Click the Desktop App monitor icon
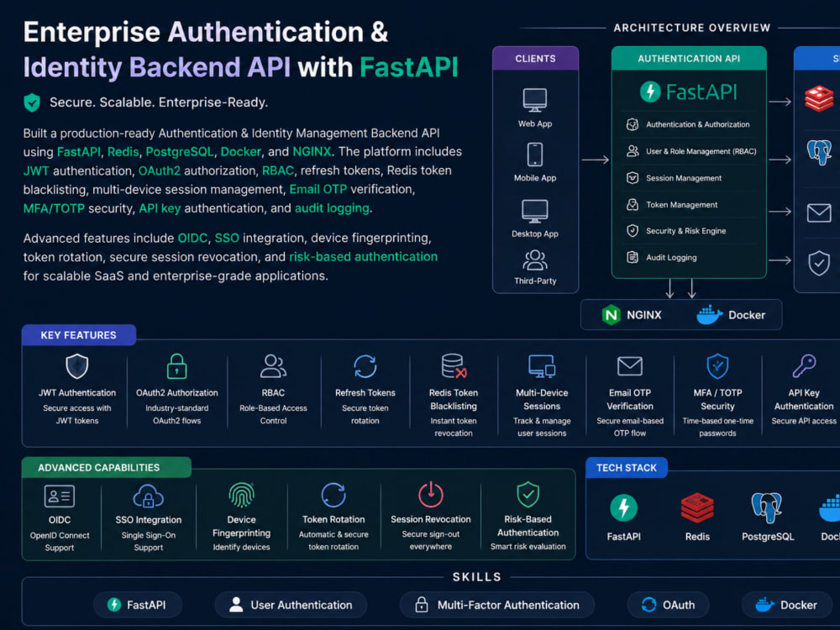This screenshot has height=630, width=840. click(x=534, y=211)
